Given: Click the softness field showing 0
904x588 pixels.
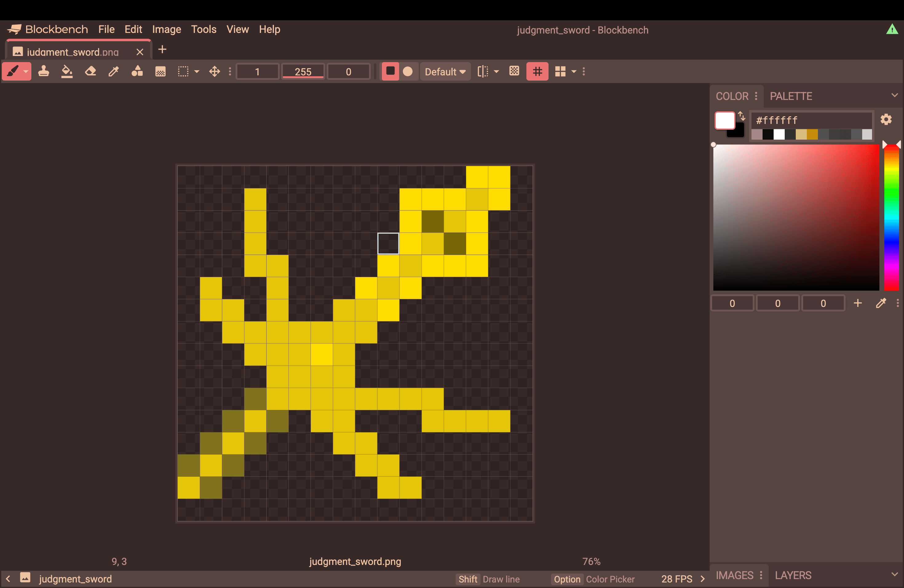Looking at the screenshot, I should click(348, 71).
